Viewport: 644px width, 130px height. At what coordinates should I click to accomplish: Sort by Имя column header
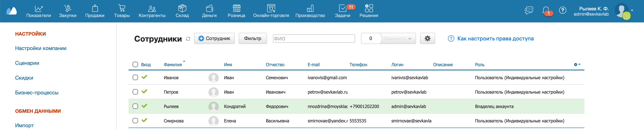point(228,65)
